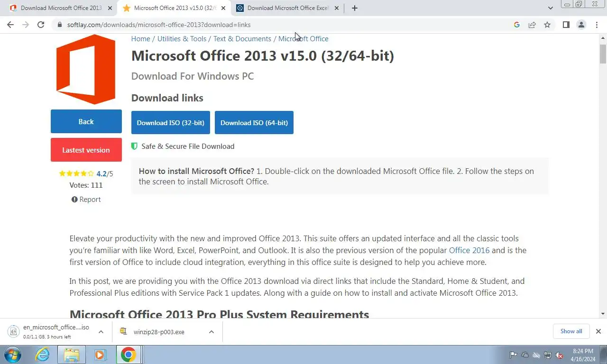607x364 pixels.
Task: Bookmark this page with the star icon
Action: [547, 25]
